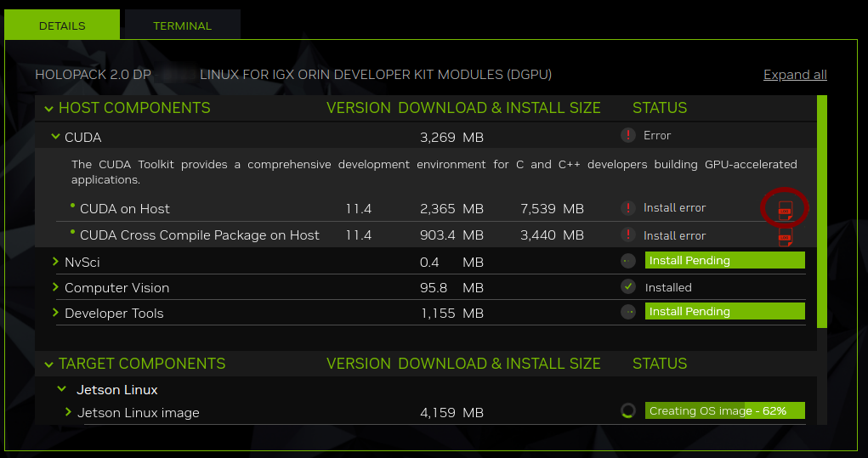This screenshot has width=868, height=458.
Task: Click the Creating OS image 62% progress bar
Action: point(724,411)
